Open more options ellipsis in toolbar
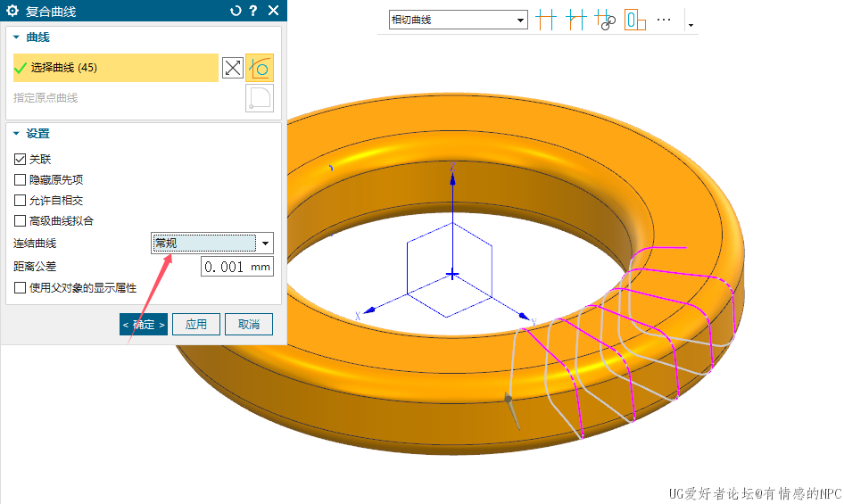844x504 pixels. pos(664,20)
